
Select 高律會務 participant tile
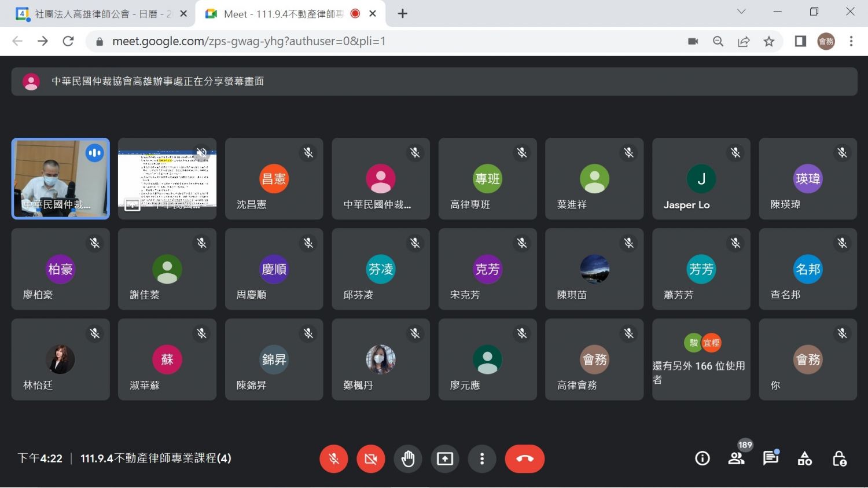594,359
